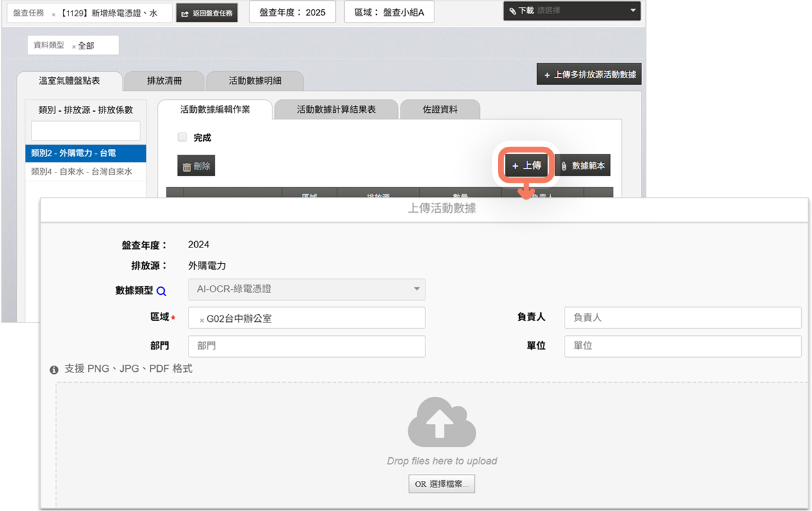Click the 返回盤查任務 button
The width and height of the screenshot is (812, 511).
point(207,13)
